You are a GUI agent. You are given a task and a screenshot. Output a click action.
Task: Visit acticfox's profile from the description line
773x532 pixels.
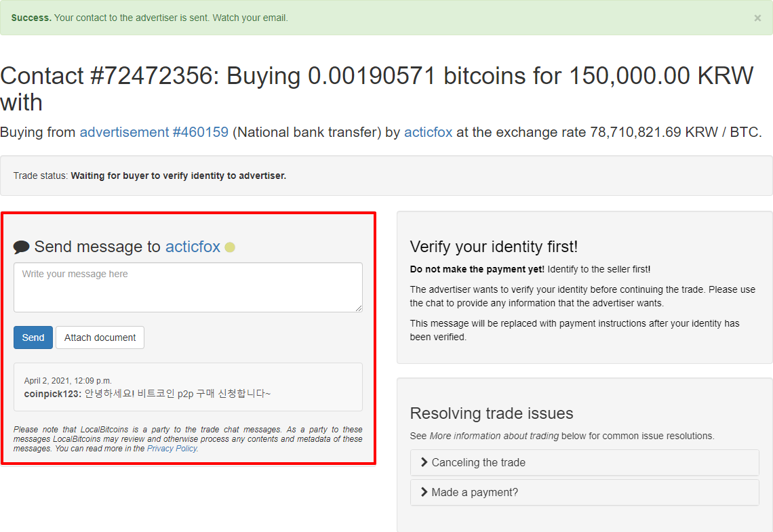point(428,132)
